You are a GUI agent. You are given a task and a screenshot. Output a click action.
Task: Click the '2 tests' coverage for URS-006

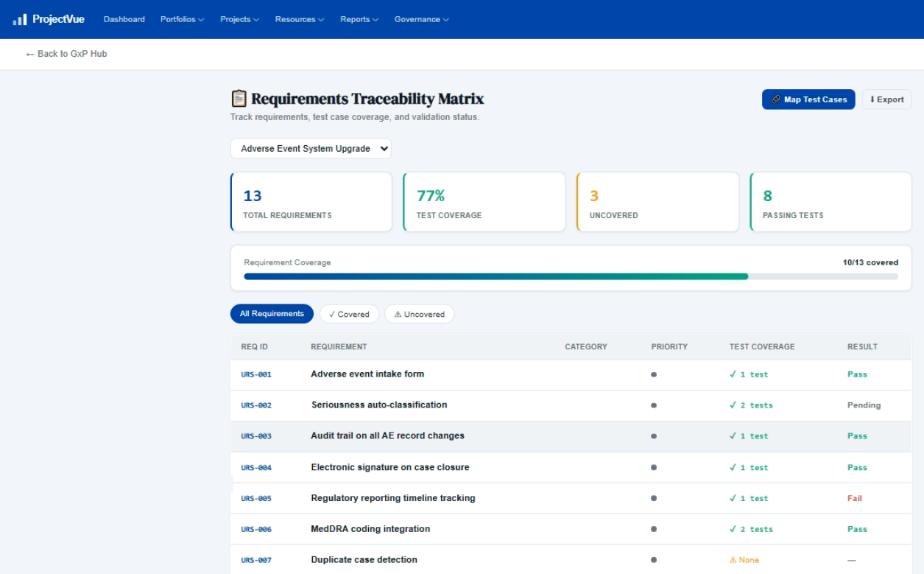[751, 529]
